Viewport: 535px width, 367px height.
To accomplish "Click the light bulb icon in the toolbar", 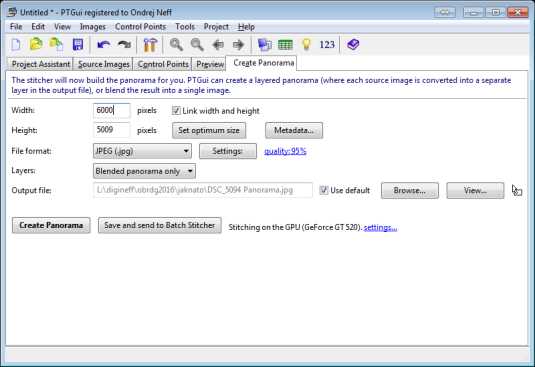I will click(x=306, y=45).
